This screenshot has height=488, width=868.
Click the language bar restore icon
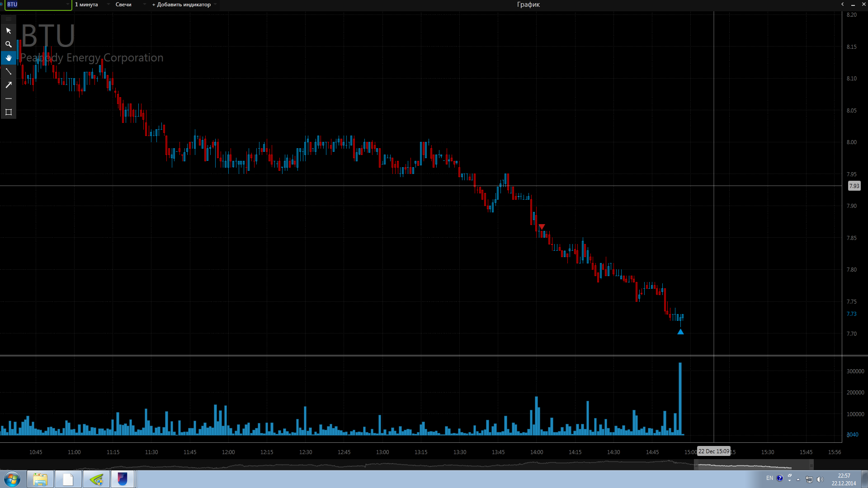click(790, 476)
